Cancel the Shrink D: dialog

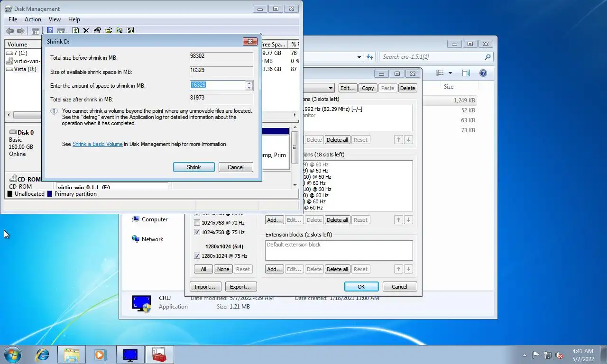click(x=236, y=167)
